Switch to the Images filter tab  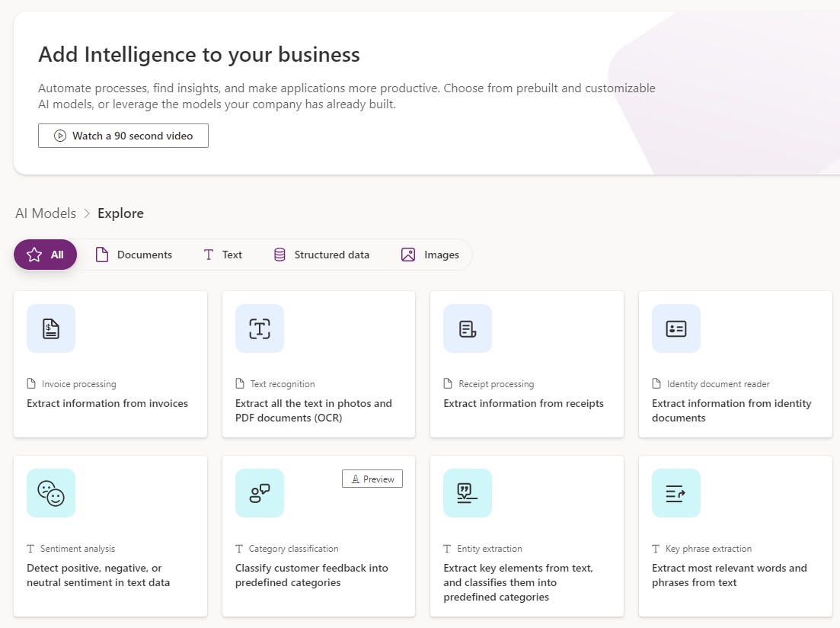(x=430, y=255)
